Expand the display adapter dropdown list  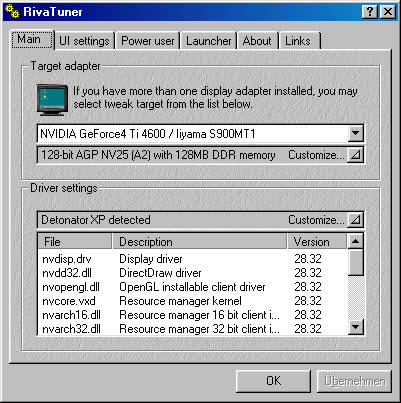click(x=355, y=134)
